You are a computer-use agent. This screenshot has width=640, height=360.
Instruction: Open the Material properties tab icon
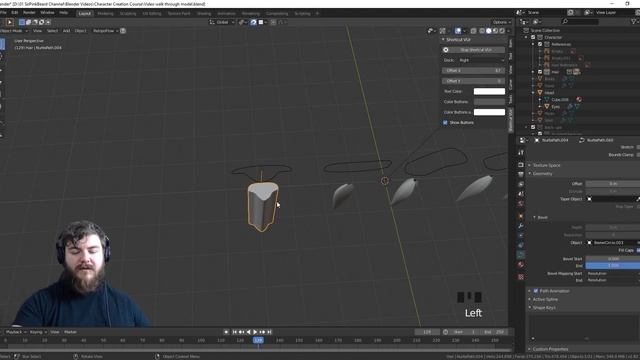coord(520,265)
